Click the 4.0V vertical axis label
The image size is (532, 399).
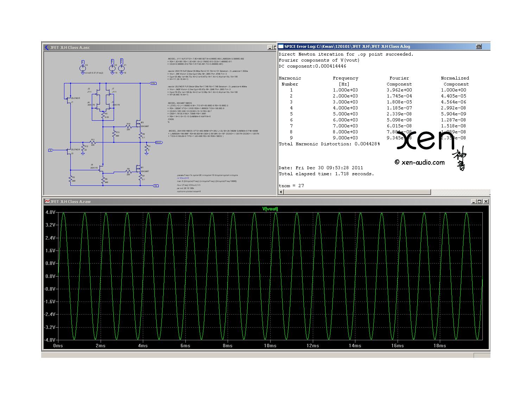pyautogui.click(x=50, y=213)
